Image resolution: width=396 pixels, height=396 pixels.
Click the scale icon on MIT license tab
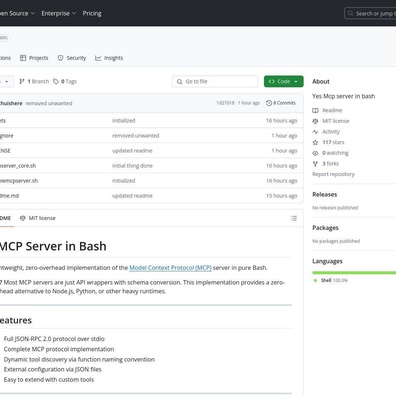coord(23,218)
